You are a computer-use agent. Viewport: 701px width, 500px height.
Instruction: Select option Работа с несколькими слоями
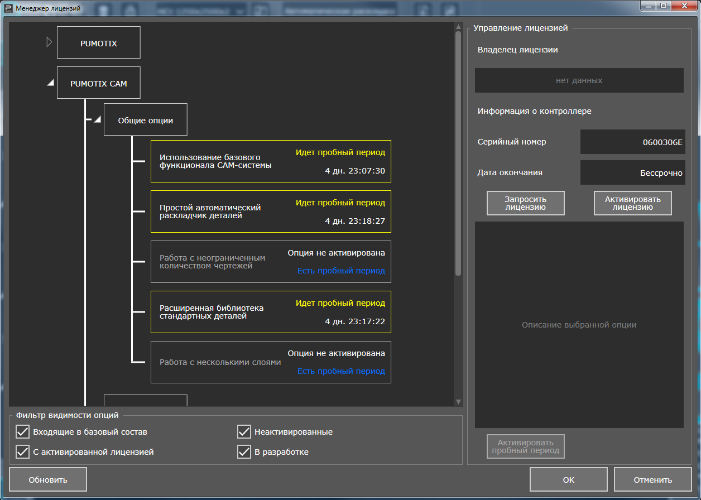271,362
